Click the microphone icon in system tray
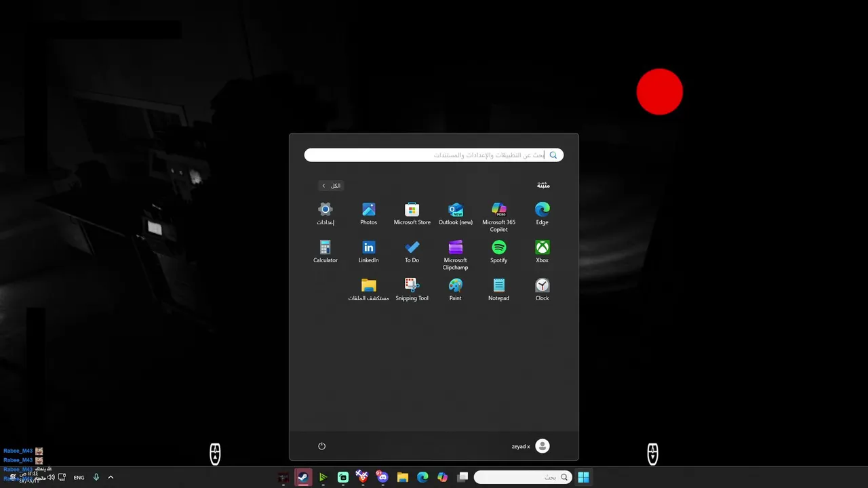The width and height of the screenshot is (868, 488). [96, 478]
